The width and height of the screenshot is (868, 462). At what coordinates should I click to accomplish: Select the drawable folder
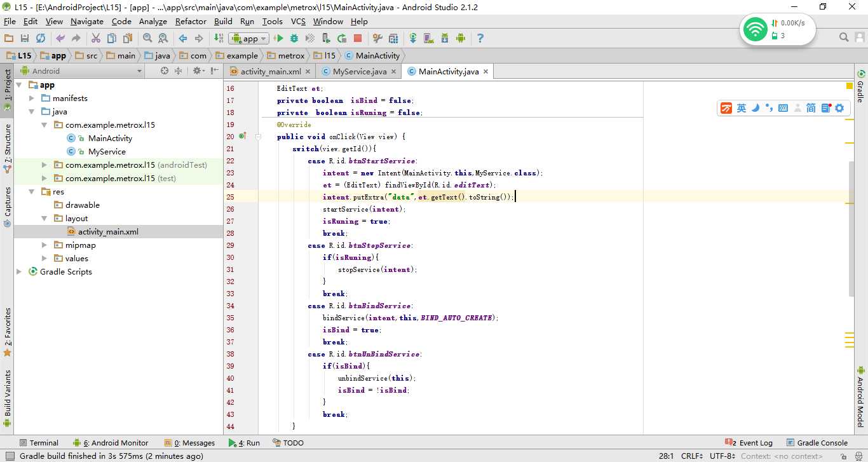tap(83, 205)
